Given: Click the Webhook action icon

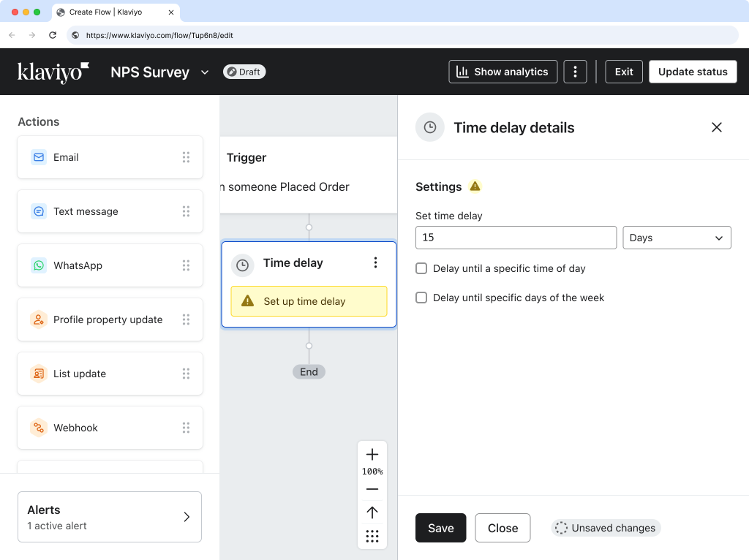Looking at the screenshot, I should [38, 428].
